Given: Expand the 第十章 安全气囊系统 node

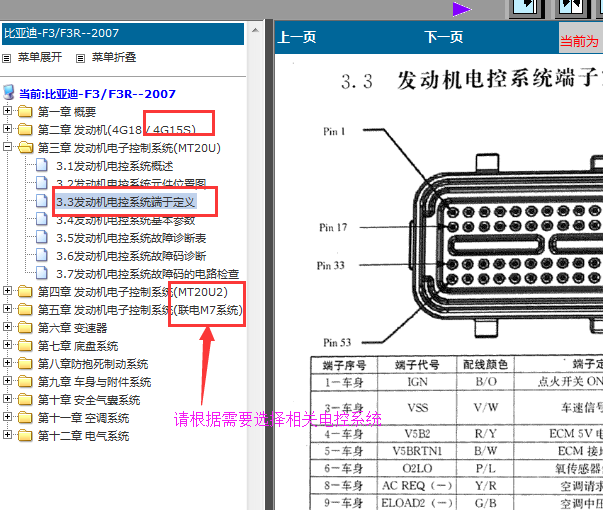Looking at the screenshot, I should coord(7,399).
